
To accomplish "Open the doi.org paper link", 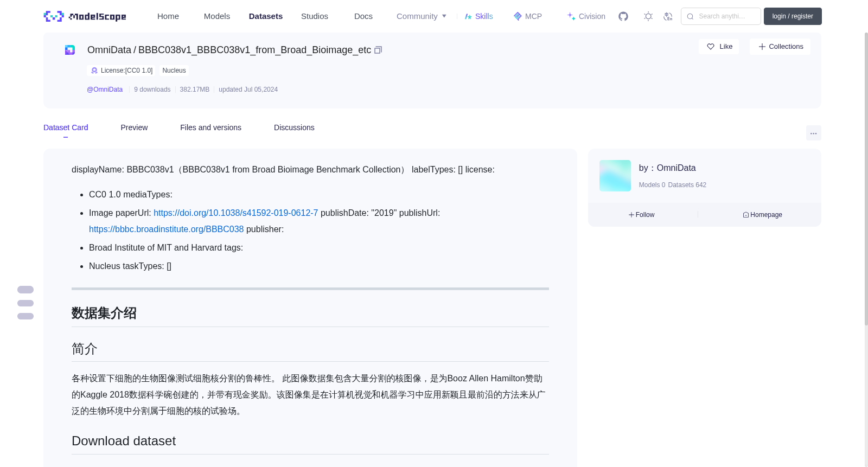I will click(236, 213).
